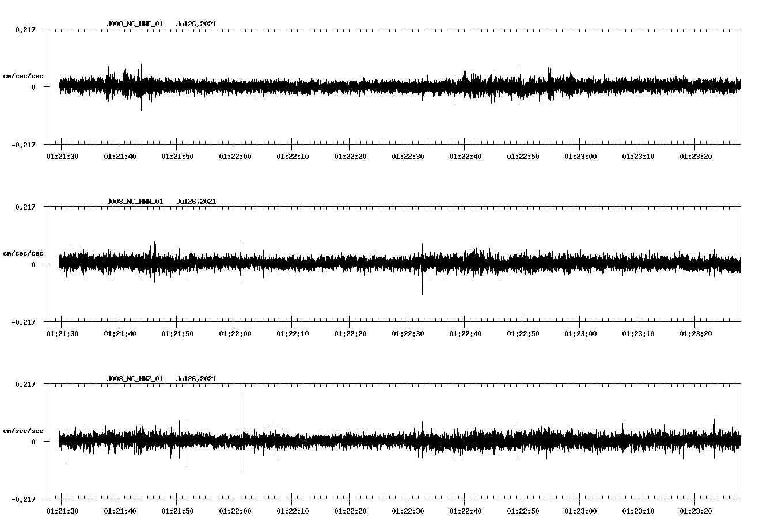This screenshot has height=532, width=782.
Task: Click cm/sec/sec unit label on HNZ plot
Action: click(23, 431)
